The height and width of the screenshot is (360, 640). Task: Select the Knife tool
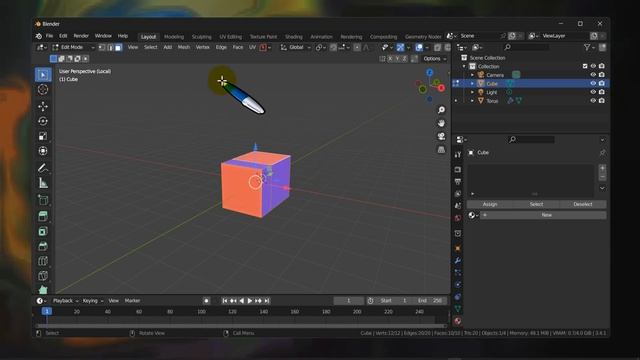click(43, 276)
